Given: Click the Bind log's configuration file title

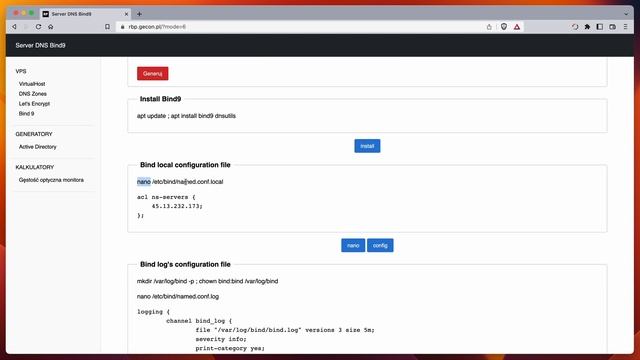Looking at the screenshot, I should 185,264.
